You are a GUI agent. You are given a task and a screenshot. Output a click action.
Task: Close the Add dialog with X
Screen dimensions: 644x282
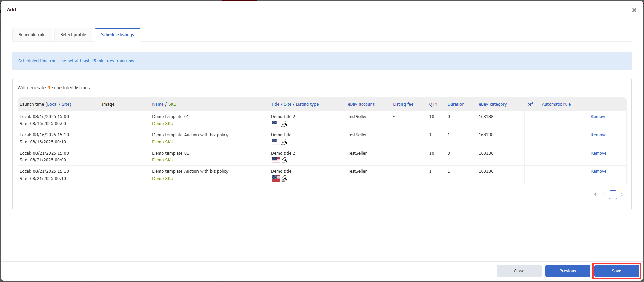pos(634,10)
